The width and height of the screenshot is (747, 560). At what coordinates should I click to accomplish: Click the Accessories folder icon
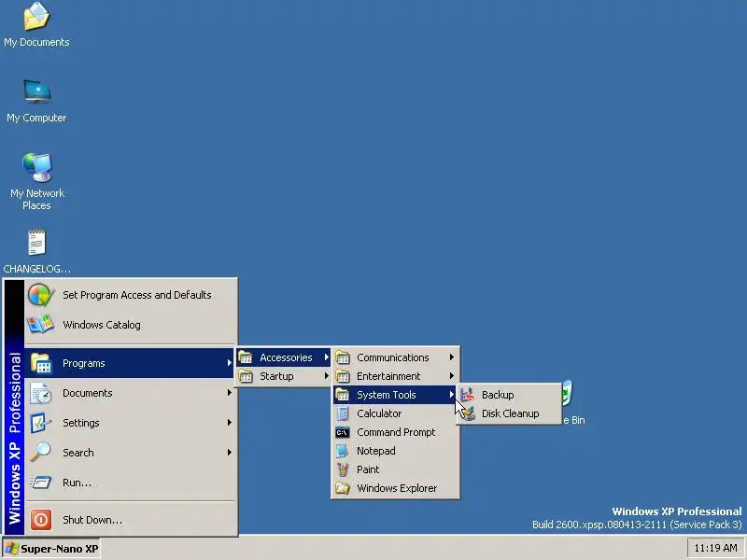tap(246, 357)
